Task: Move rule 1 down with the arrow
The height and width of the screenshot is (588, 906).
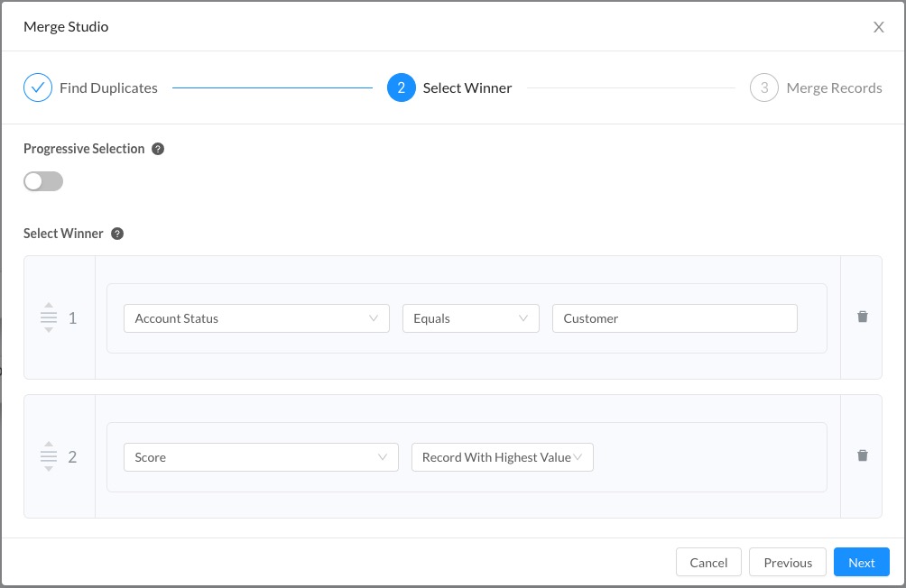Action: click(x=49, y=330)
